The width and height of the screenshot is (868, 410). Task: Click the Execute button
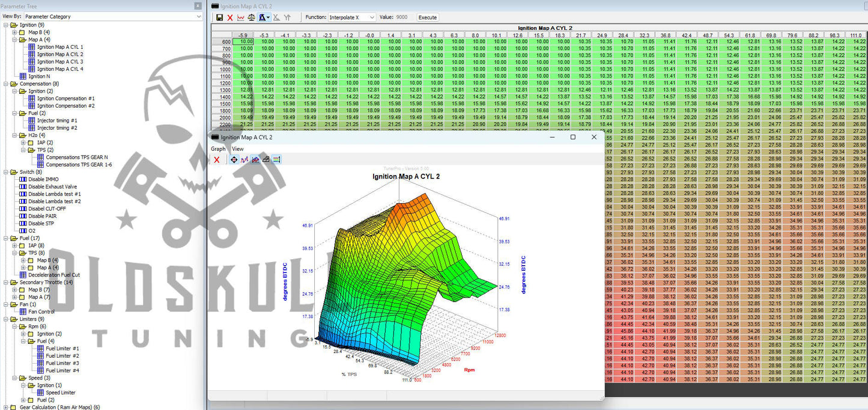[x=427, y=17]
